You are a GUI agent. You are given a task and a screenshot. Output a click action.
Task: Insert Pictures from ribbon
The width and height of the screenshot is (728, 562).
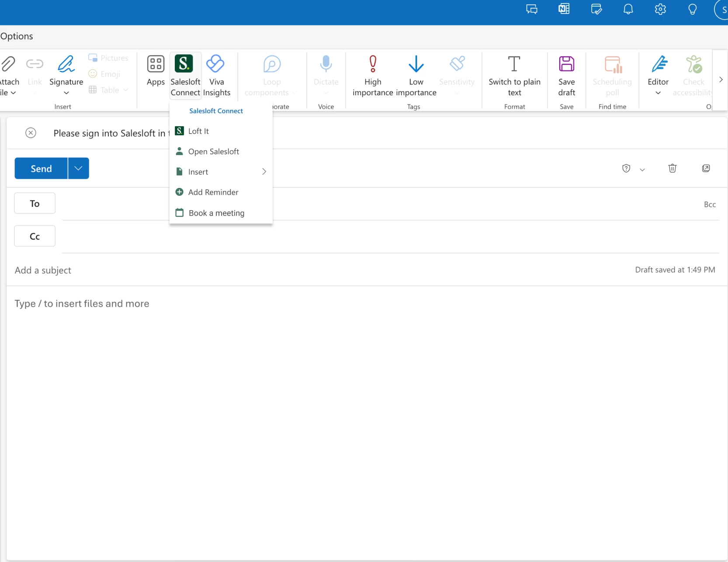click(x=108, y=58)
